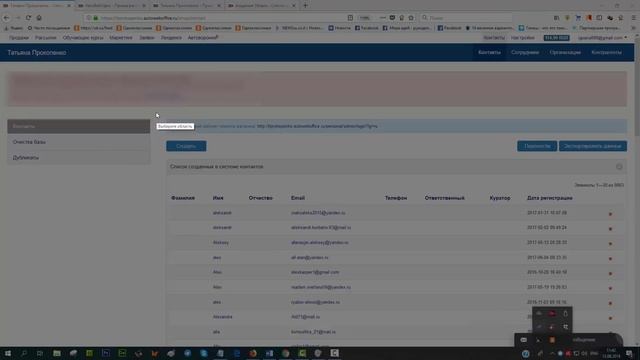Open Контакты link in top utility bar
The image size is (640, 360).
(494, 38)
